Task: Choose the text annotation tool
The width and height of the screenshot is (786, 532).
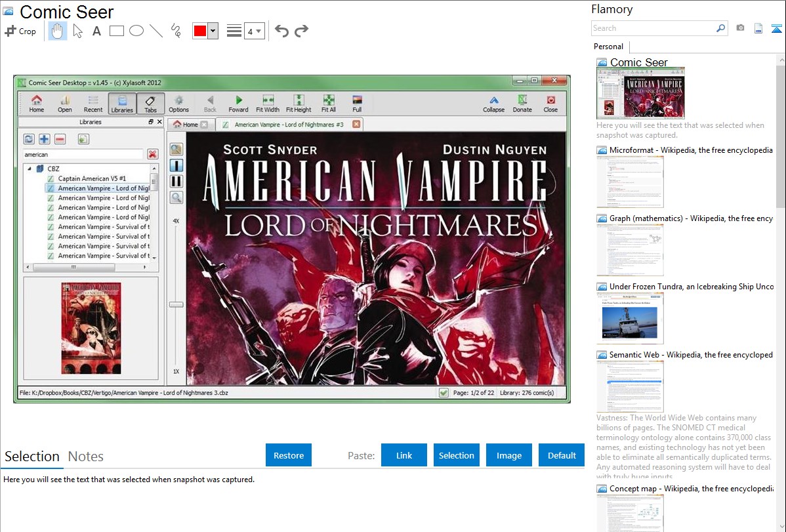Action: [96, 31]
